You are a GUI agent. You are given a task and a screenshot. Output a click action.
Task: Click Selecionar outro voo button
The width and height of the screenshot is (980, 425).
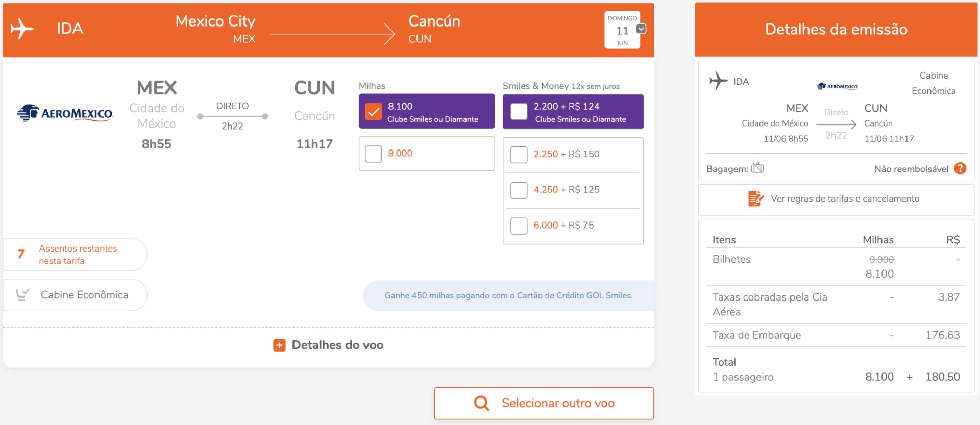click(544, 403)
